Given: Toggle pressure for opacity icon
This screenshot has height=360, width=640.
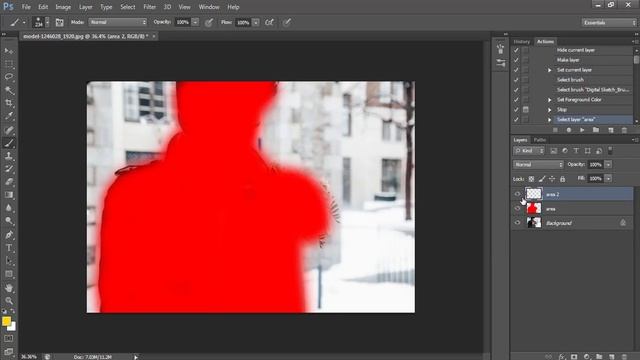Looking at the screenshot, I should click(x=209, y=22).
